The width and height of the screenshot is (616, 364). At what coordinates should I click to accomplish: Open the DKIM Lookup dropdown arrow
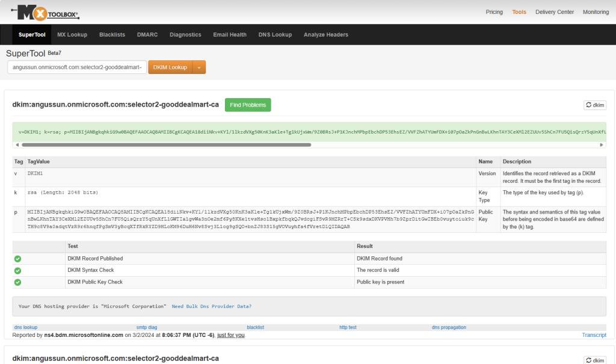point(199,67)
